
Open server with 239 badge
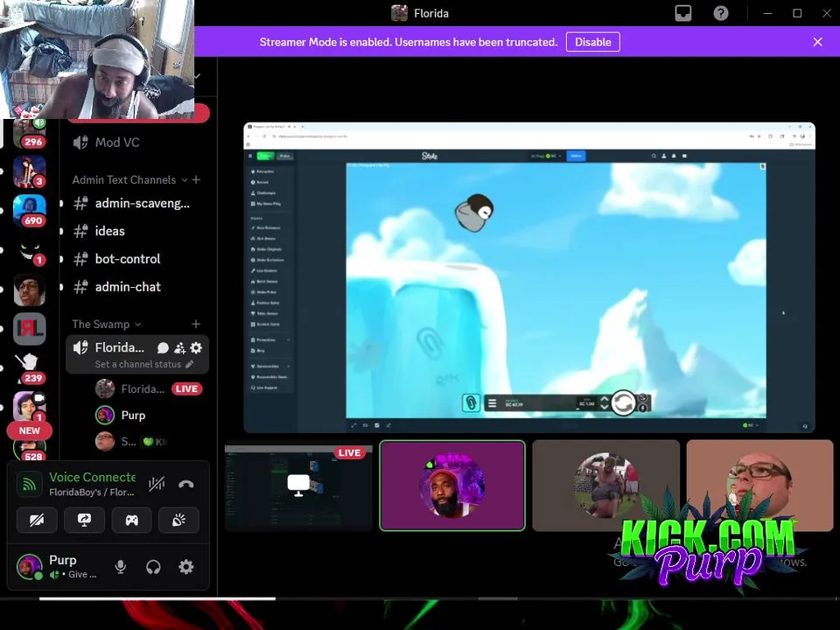30,368
